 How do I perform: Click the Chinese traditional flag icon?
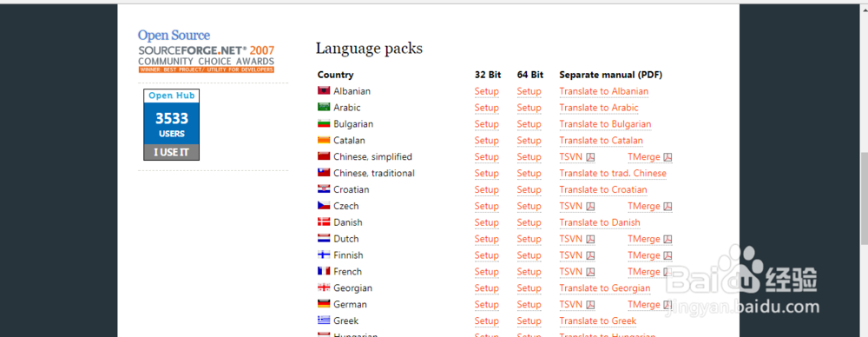324,172
